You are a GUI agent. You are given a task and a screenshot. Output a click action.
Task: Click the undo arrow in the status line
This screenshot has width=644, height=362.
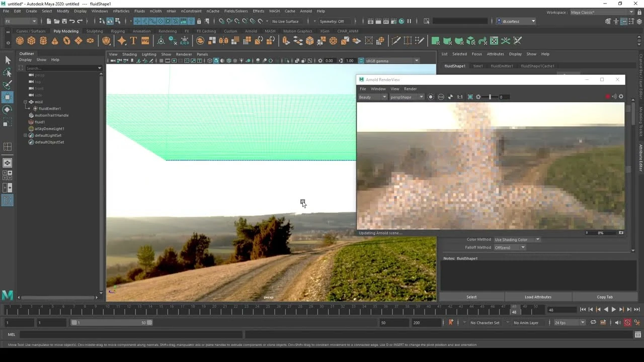pos(72,21)
